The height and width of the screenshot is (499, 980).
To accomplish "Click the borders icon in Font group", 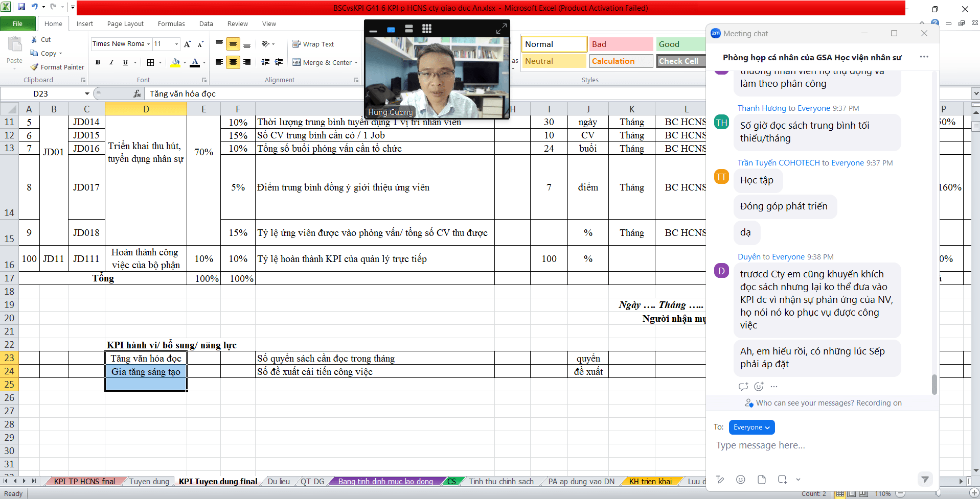I will point(151,62).
